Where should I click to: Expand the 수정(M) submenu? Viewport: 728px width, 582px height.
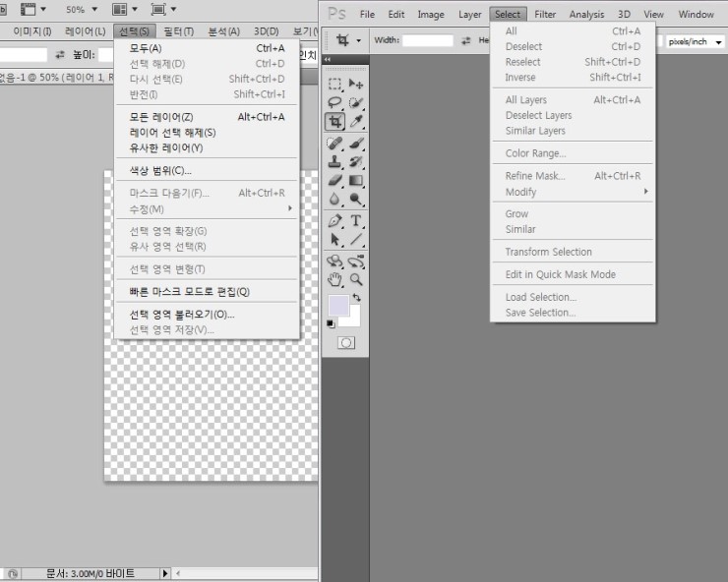tap(207, 208)
